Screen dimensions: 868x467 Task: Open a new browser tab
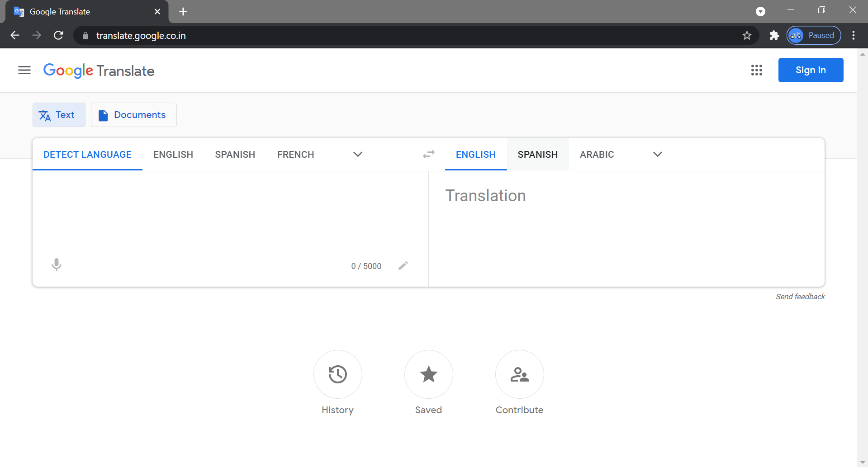pyautogui.click(x=183, y=12)
